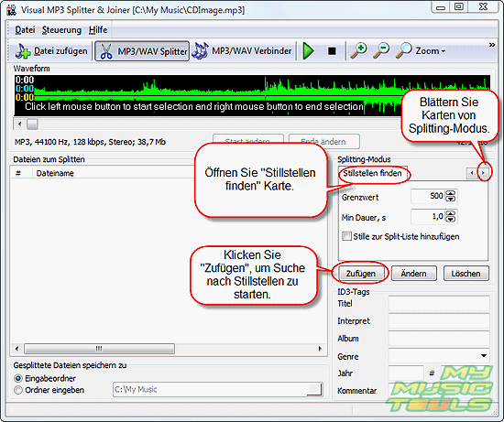The height and width of the screenshot is (422, 504).
Task: Click the Datei zufügen toolbar button
Action: [x=51, y=51]
